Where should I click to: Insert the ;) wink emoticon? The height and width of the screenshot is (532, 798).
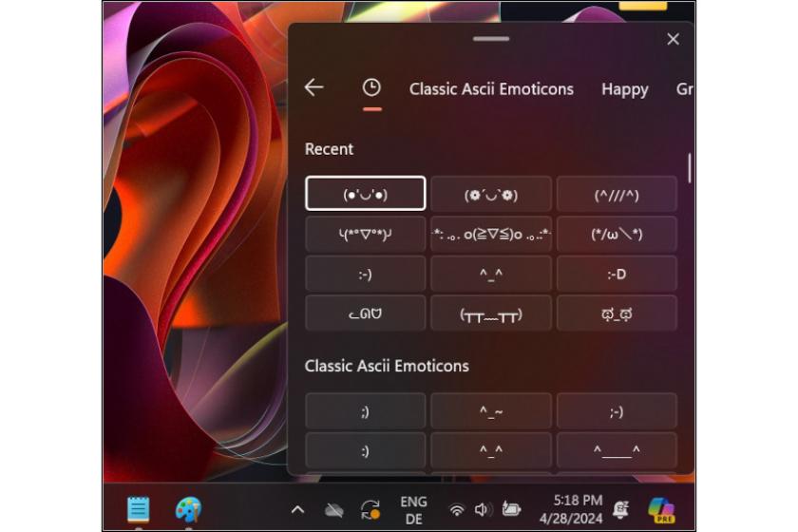pyautogui.click(x=366, y=410)
